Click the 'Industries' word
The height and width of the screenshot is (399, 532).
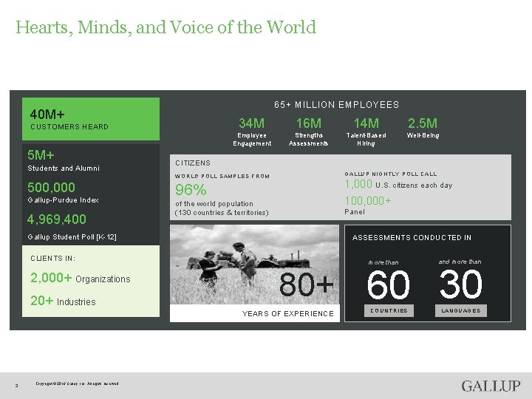coord(76,302)
